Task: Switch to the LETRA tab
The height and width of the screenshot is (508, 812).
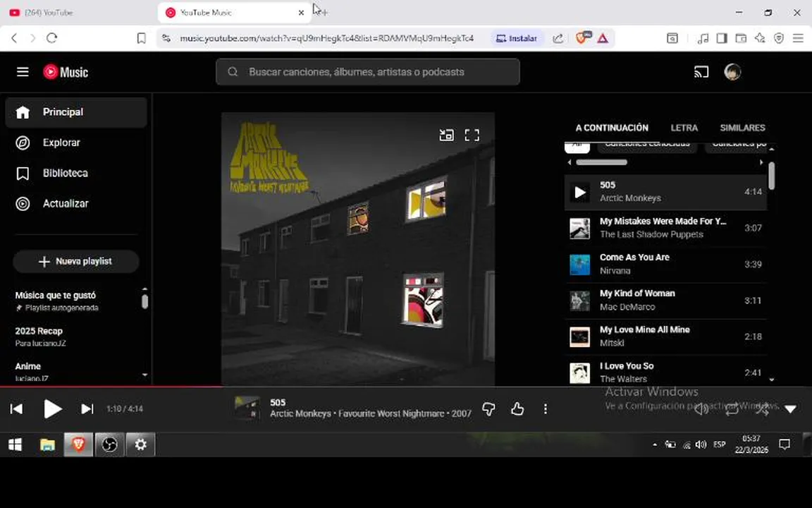Action: pos(684,128)
